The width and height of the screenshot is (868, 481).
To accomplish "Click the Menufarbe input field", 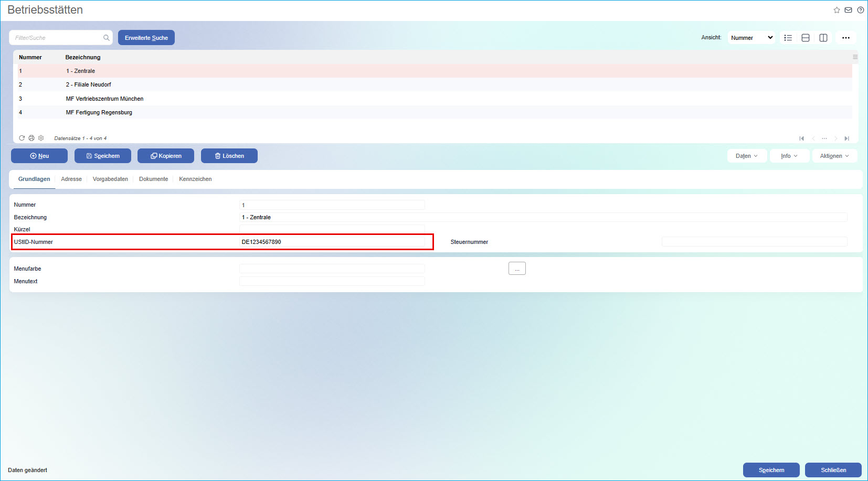I will tap(332, 269).
